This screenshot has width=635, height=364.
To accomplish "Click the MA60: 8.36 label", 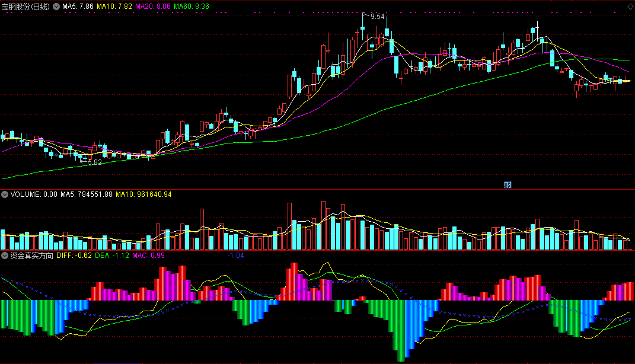I will click(x=192, y=7).
